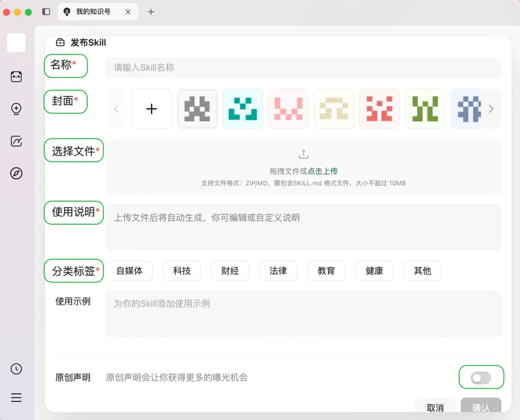Choose the 自媒体 category tag
The image size is (520, 420).
[x=130, y=271]
